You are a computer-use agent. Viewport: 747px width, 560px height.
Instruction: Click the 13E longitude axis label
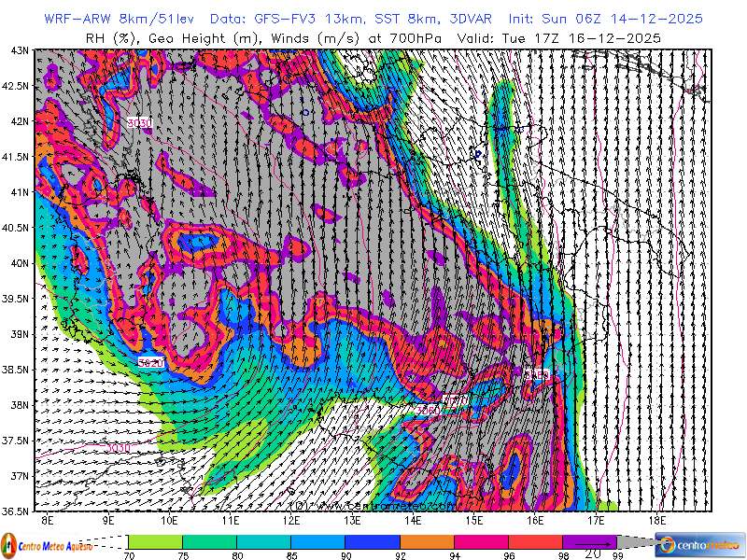(x=352, y=518)
